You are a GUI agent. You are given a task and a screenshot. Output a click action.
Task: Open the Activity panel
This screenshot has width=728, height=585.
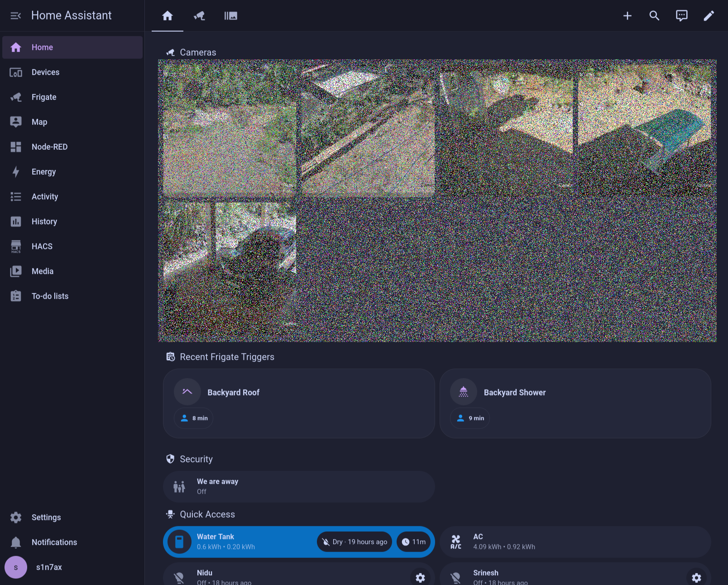pos(72,197)
